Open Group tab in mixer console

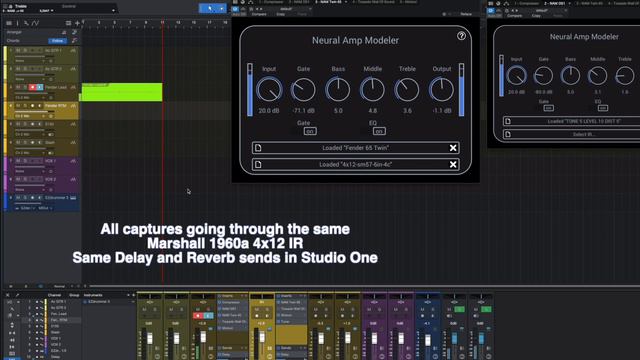coord(74,295)
